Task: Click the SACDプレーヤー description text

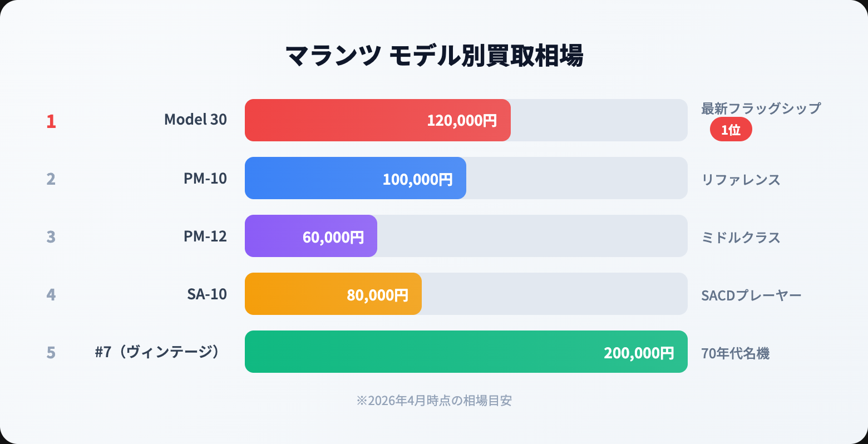Action: (751, 295)
